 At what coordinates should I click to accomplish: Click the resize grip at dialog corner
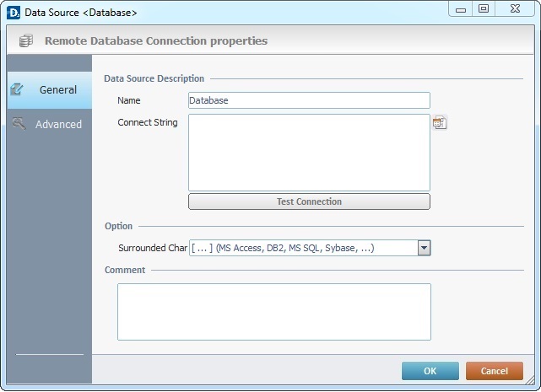tap(529, 380)
